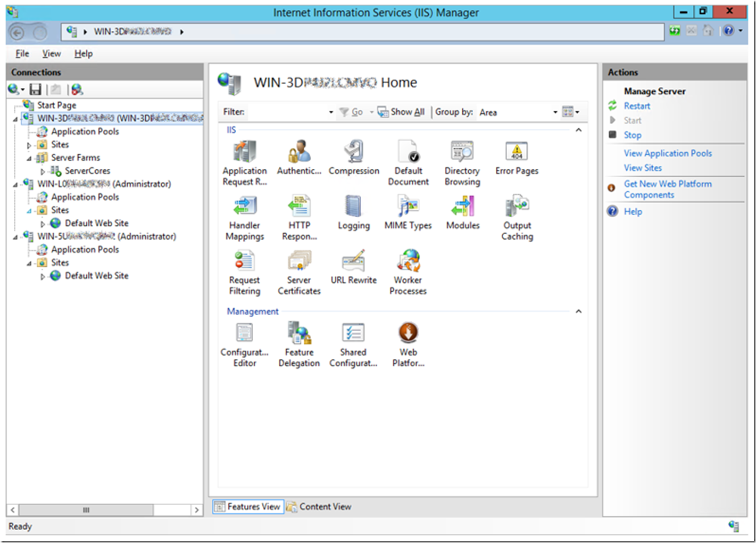Image resolution: width=756 pixels, height=543 pixels.
Task: Click the scroll right arrow in Connections
Action: (197, 510)
